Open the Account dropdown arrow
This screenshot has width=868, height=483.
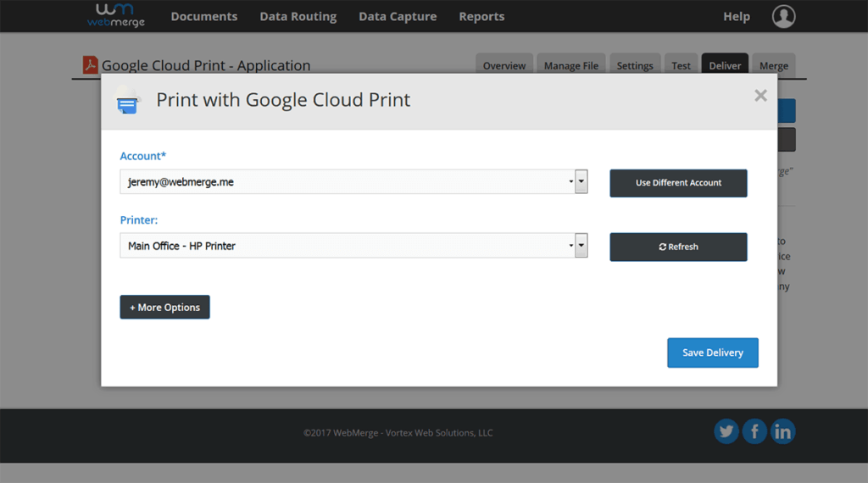coord(581,181)
